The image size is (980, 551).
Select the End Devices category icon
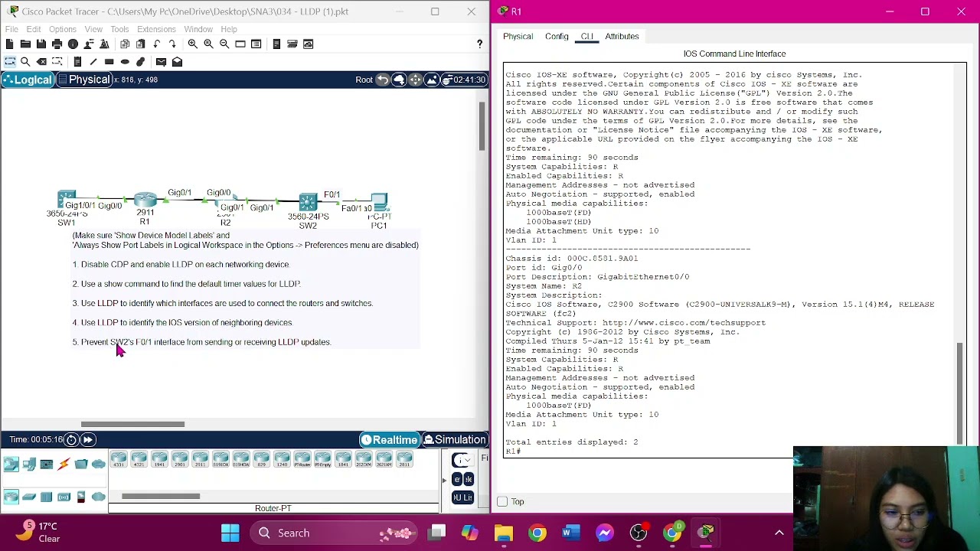29,464
